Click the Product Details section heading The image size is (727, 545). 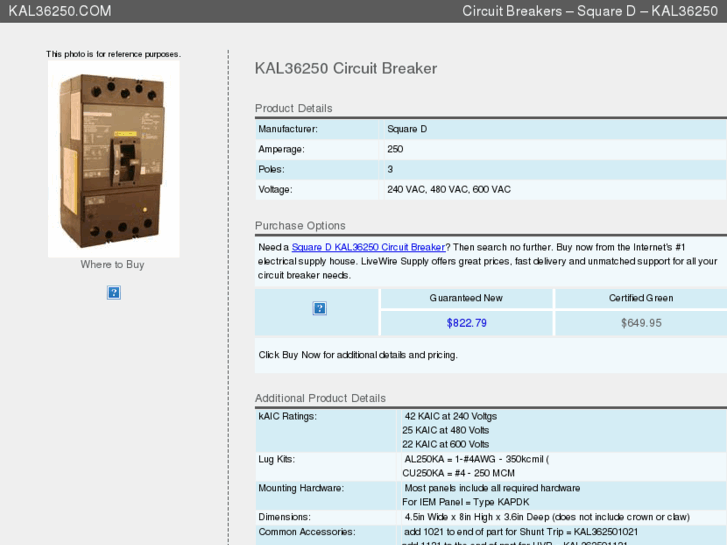pyautogui.click(x=293, y=108)
